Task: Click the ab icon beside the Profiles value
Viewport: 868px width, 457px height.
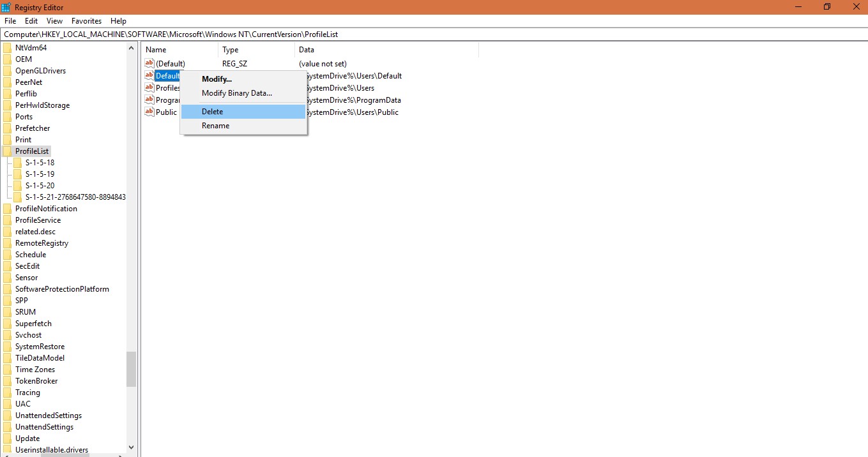Action: point(149,87)
